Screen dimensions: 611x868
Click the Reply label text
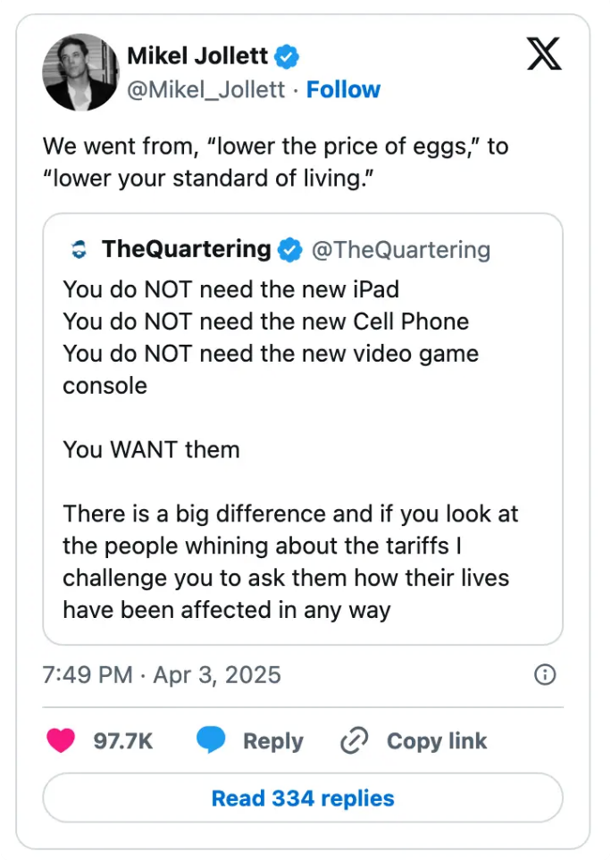tap(273, 740)
